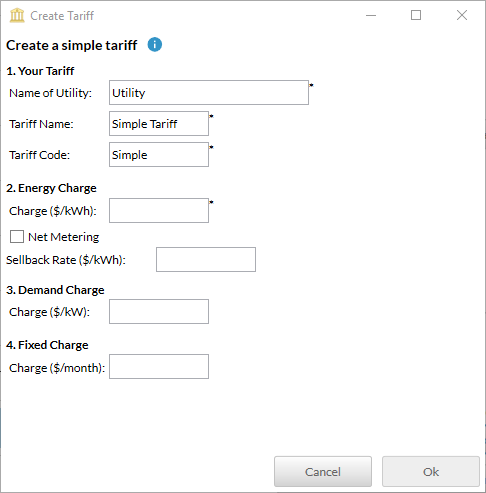
Task: Click the Demand Charge ($/kW) input field
Action: [159, 311]
